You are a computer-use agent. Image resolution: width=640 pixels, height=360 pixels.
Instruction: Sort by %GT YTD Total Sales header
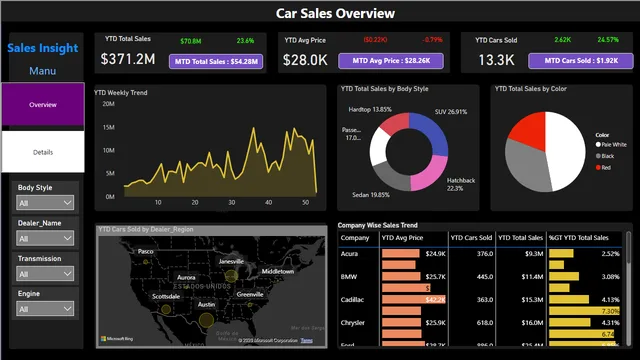(x=578, y=238)
